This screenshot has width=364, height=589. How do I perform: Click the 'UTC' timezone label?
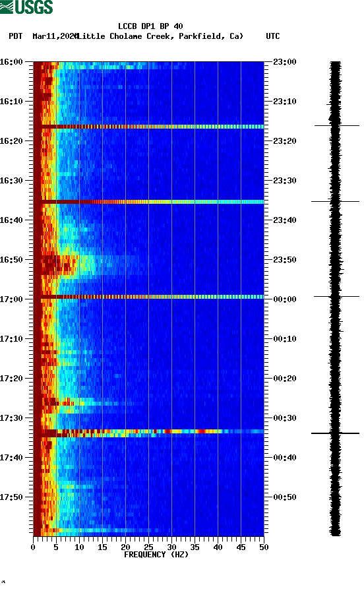273,36
